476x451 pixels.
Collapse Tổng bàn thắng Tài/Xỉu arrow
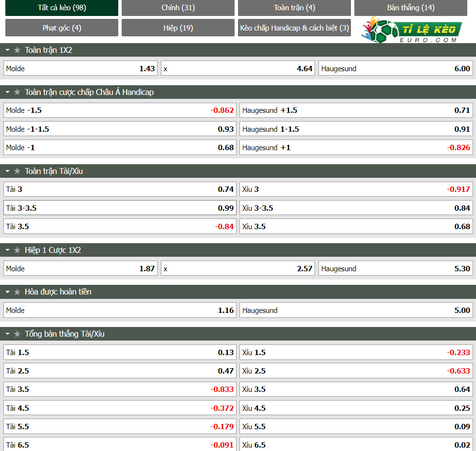point(8,334)
